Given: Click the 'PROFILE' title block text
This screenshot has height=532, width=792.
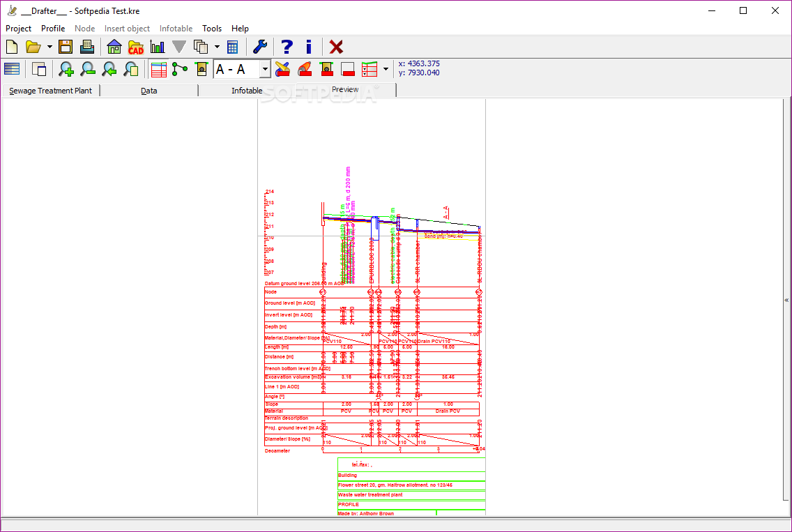Looking at the screenshot, I should point(349,504).
